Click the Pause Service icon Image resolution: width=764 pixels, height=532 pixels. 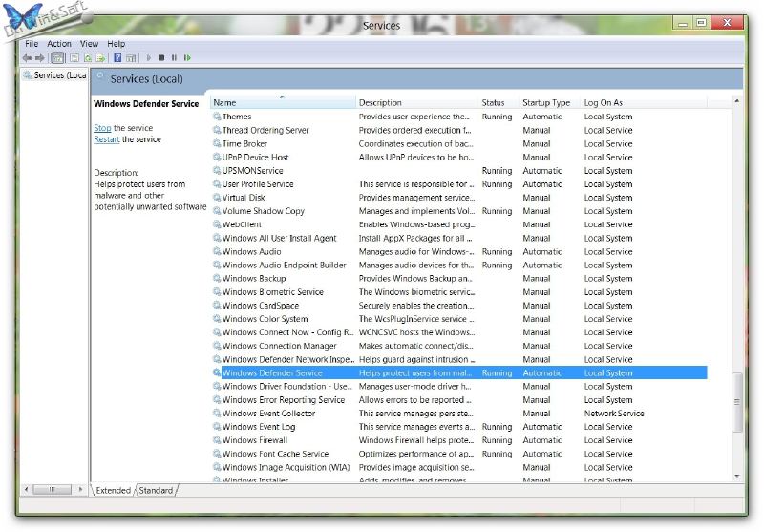(x=174, y=58)
